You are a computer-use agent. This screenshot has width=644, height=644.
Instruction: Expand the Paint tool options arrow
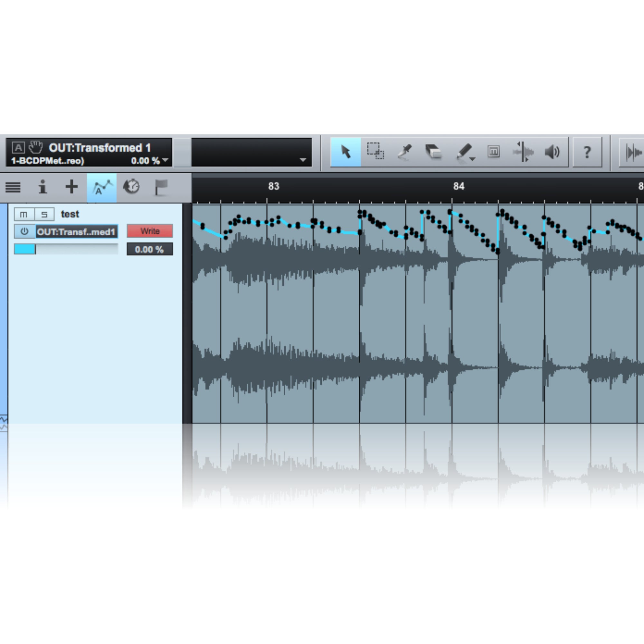pyautogui.click(x=472, y=159)
